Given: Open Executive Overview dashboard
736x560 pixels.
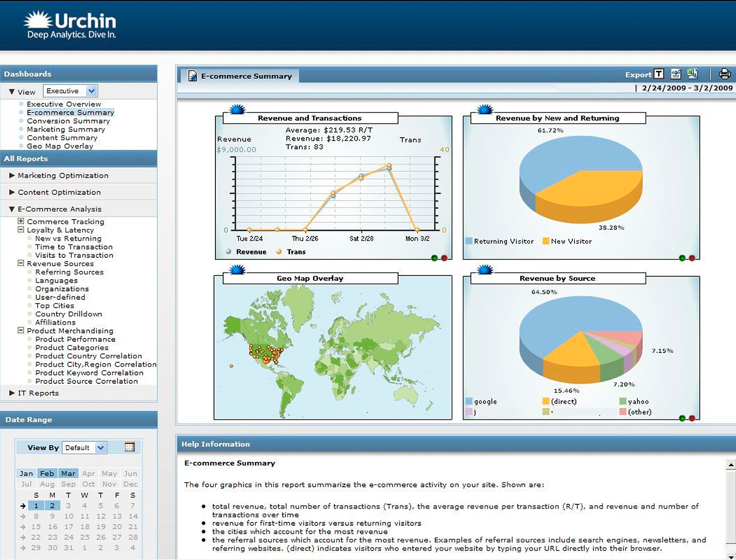Looking at the screenshot, I should click(x=64, y=104).
